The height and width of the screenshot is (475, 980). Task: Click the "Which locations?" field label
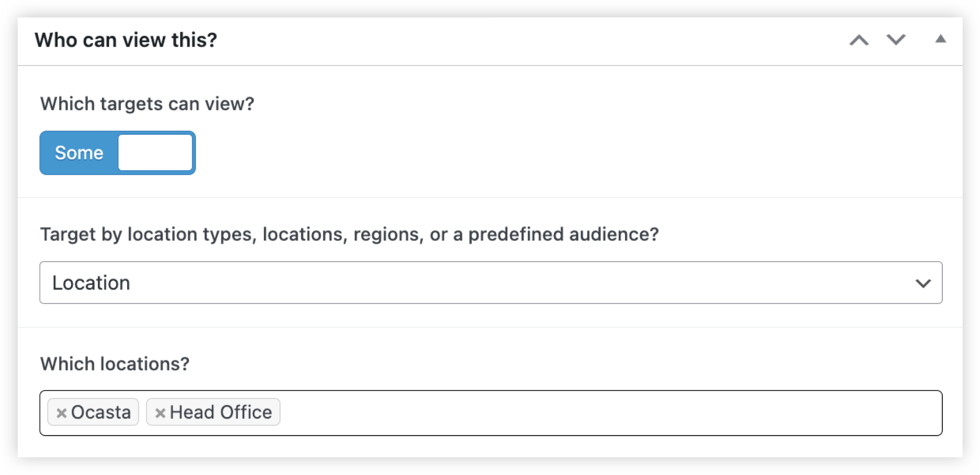pyautogui.click(x=115, y=364)
